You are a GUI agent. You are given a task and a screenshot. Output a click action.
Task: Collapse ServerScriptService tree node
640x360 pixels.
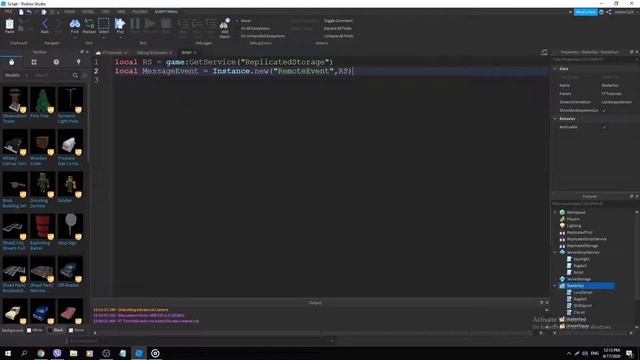tap(555, 253)
